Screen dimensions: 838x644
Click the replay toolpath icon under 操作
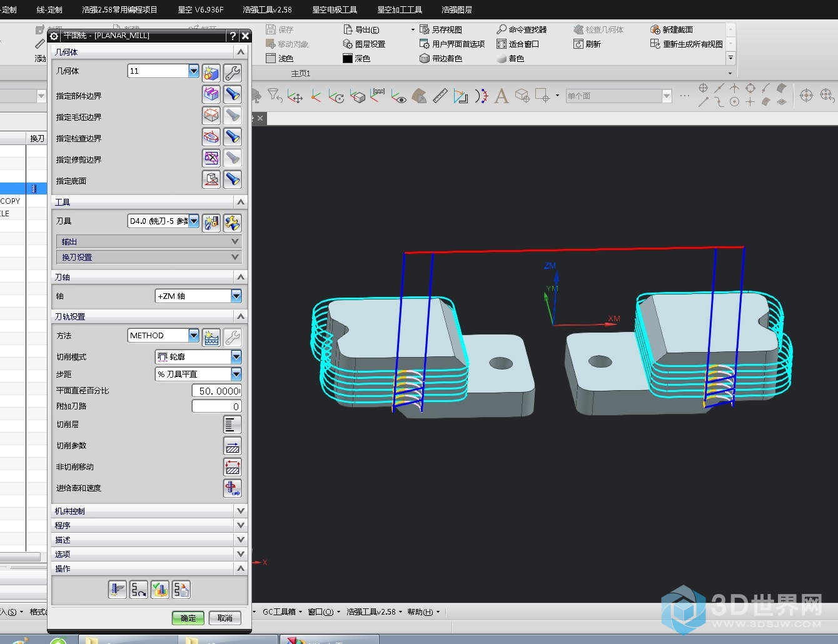[138, 589]
